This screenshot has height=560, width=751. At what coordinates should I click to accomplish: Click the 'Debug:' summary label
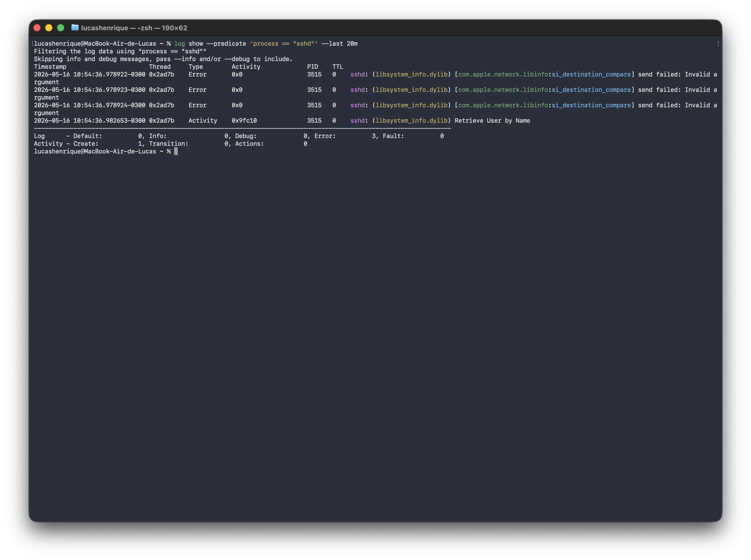[x=246, y=136]
